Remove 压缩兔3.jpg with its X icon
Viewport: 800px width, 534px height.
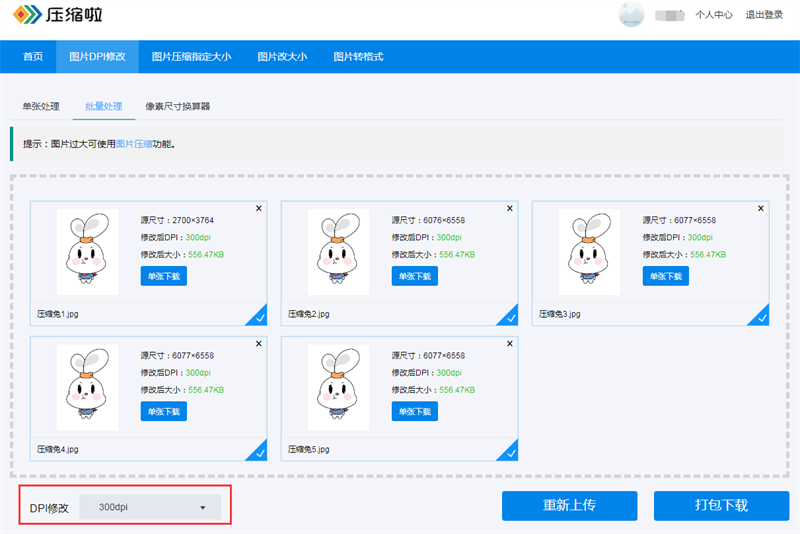coord(761,208)
